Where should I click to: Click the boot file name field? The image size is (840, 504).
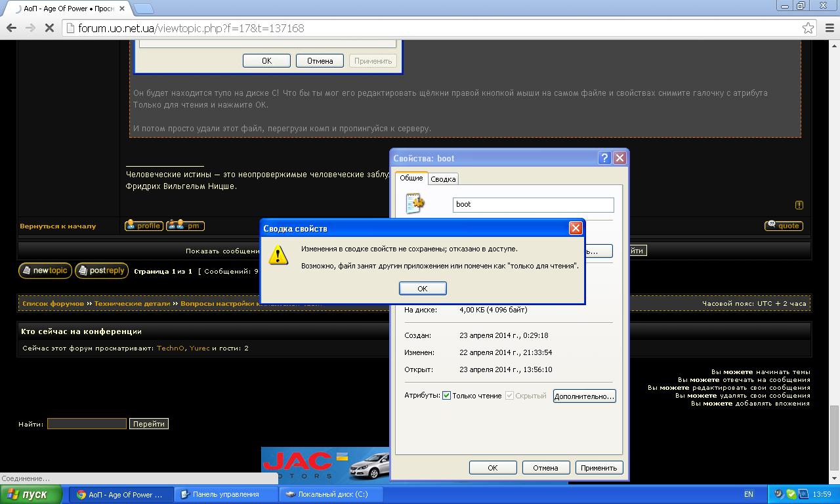tap(533, 205)
